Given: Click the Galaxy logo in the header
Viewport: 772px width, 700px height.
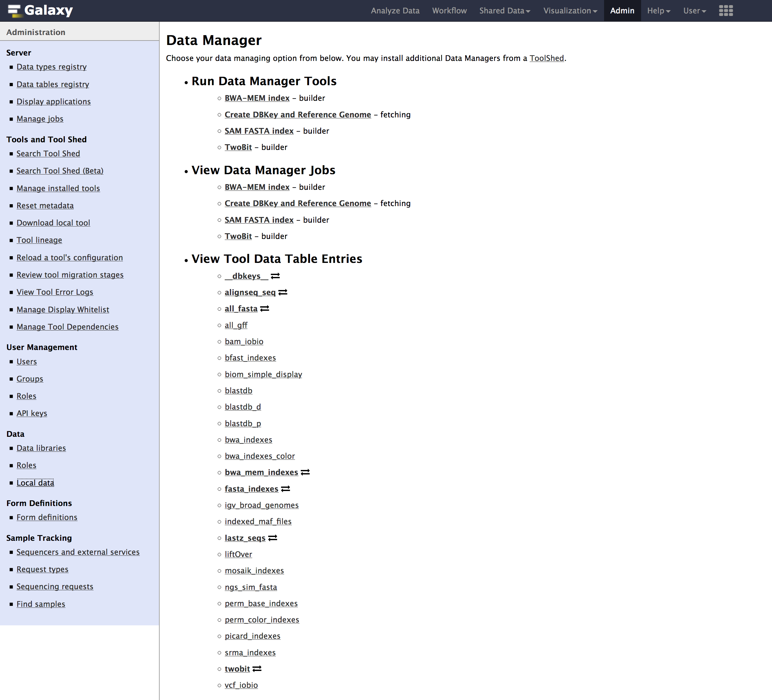Looking at the screenshot, I should click(x=40, y=11).
